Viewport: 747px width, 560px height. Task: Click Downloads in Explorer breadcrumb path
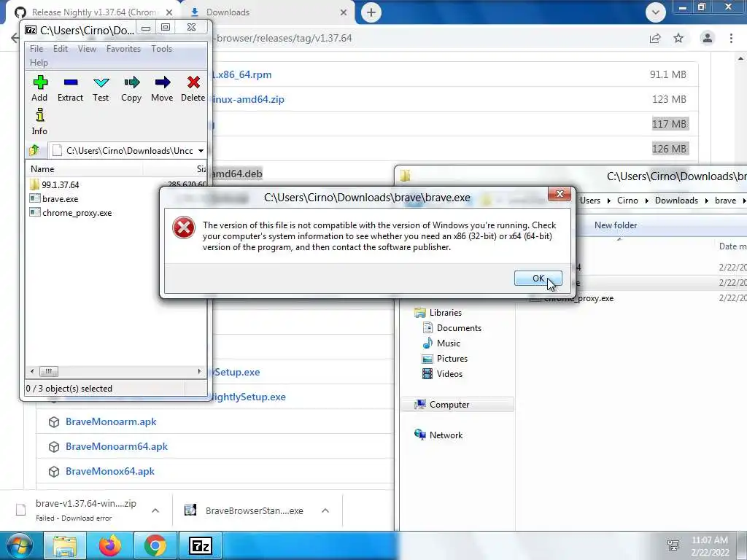pyautogui.click(x=676, y=201)
